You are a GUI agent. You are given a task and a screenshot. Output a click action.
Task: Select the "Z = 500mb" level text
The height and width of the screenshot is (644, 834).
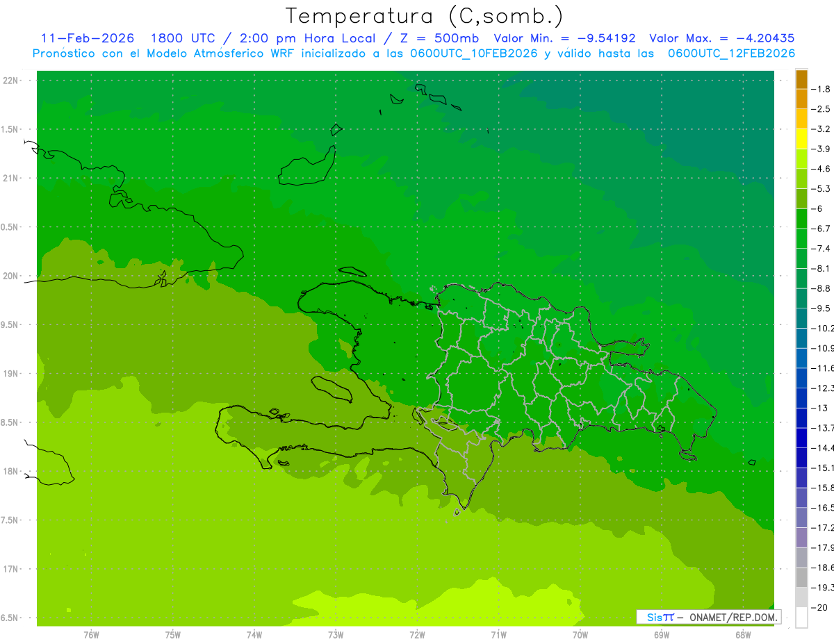pos(439,39)
